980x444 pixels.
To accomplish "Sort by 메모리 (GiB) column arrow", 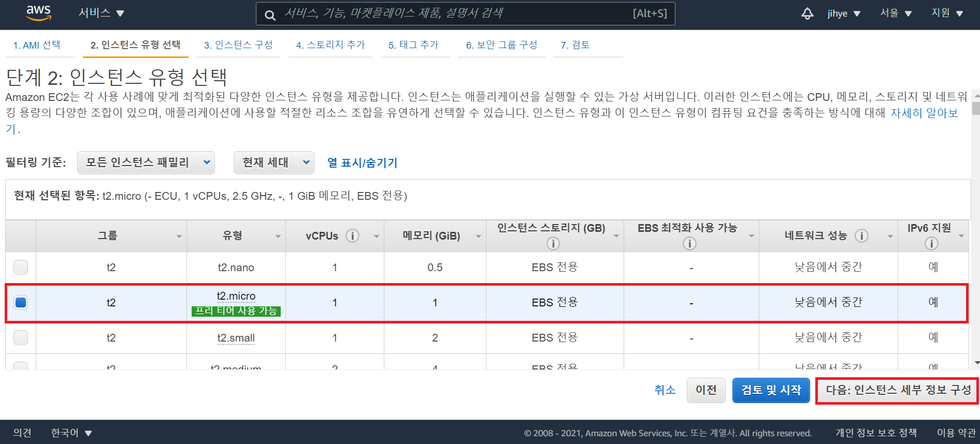I will 478,236.
